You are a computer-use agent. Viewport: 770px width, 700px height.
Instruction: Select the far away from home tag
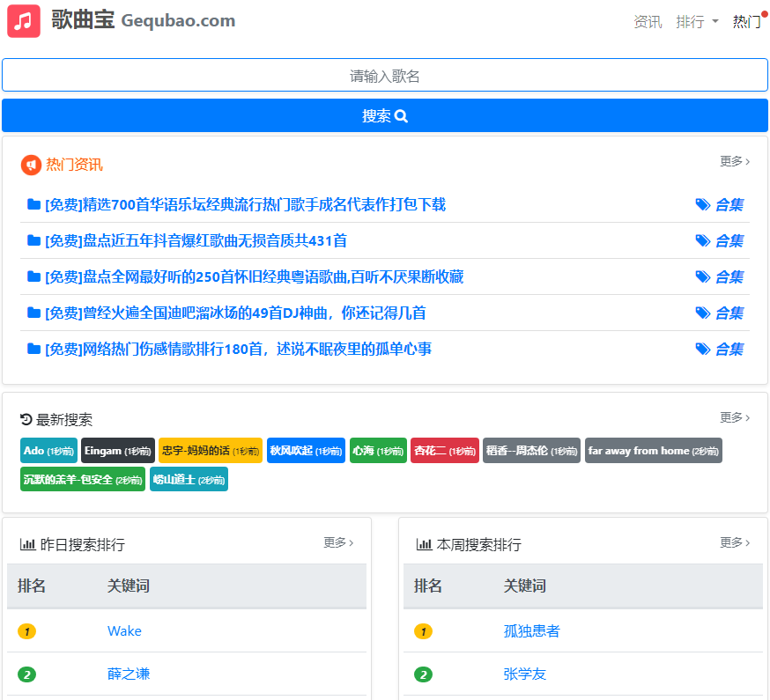(x=654, y=451)
